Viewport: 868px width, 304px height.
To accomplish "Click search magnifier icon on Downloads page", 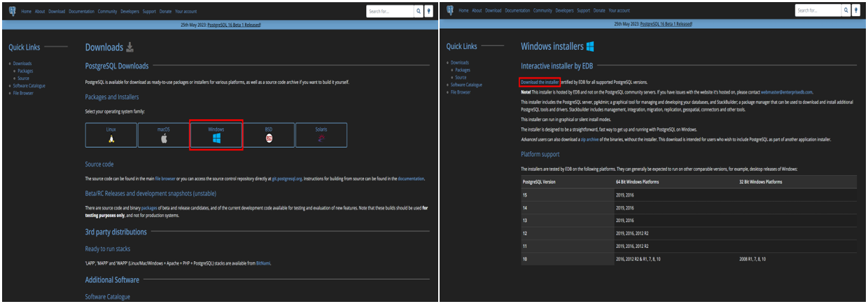I will (418, 11).
